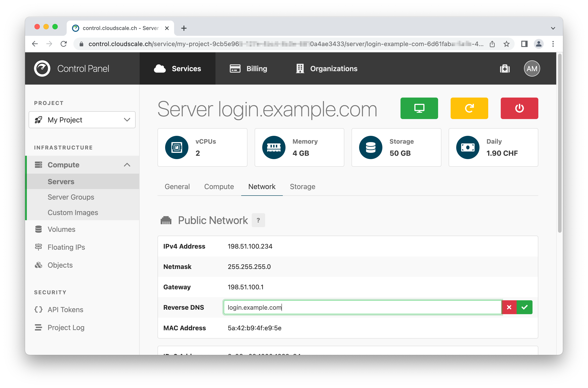The width and height of the screenshot is (588, 388).
Task: Click the vCPUs processor icon
Action: tap(177, 147)
